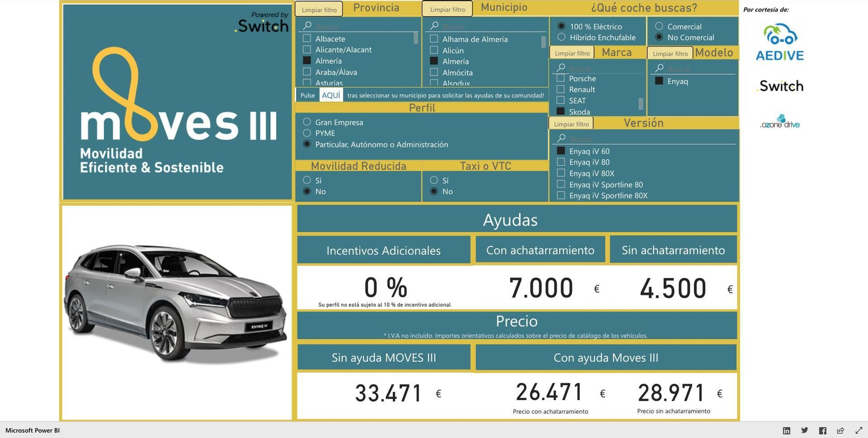This screenshot has height=438, width=868.
Task: Click the search magnifier in Versión
Action: [561, 138]
